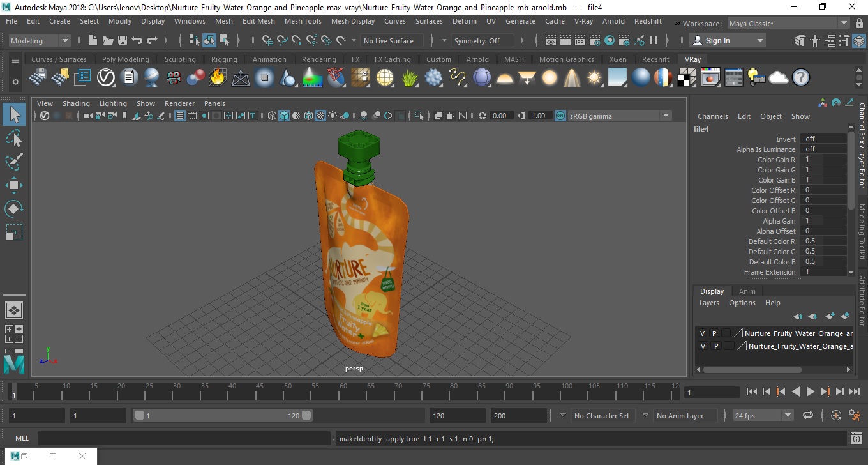Screen dimensions: 868x465
Task: Choose the Rotate tool in toolbox
Action: tap(14, 209)
